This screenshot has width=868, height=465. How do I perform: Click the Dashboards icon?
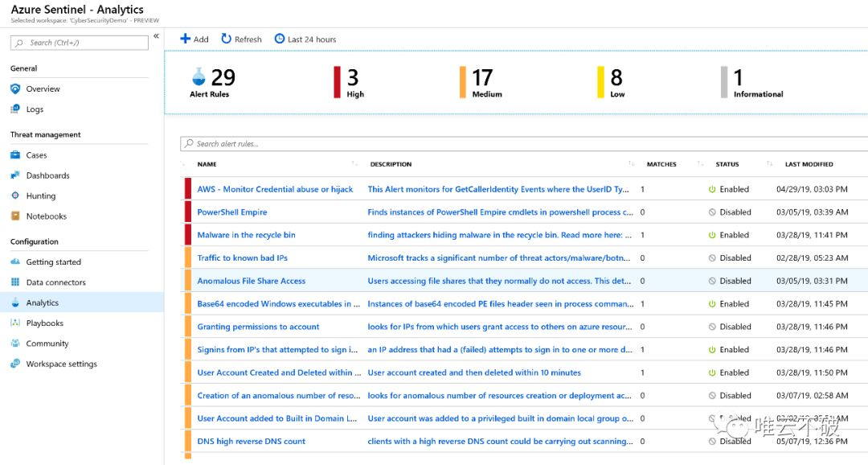click(15, 175)
